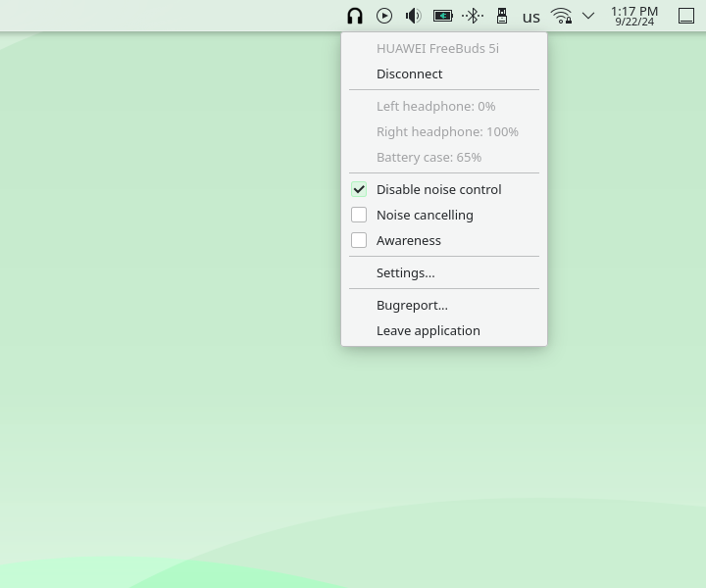Expand hidden system tray icons chevron

[x=588, y=17]
